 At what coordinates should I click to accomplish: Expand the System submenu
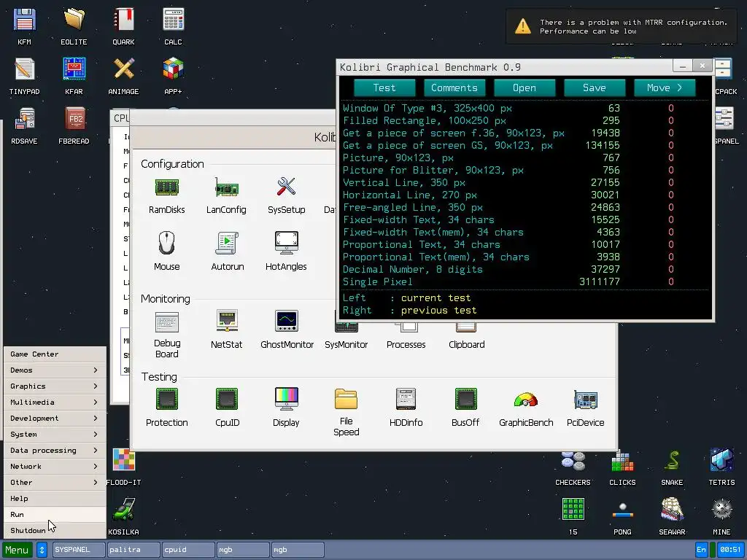(x=55, y=435)
